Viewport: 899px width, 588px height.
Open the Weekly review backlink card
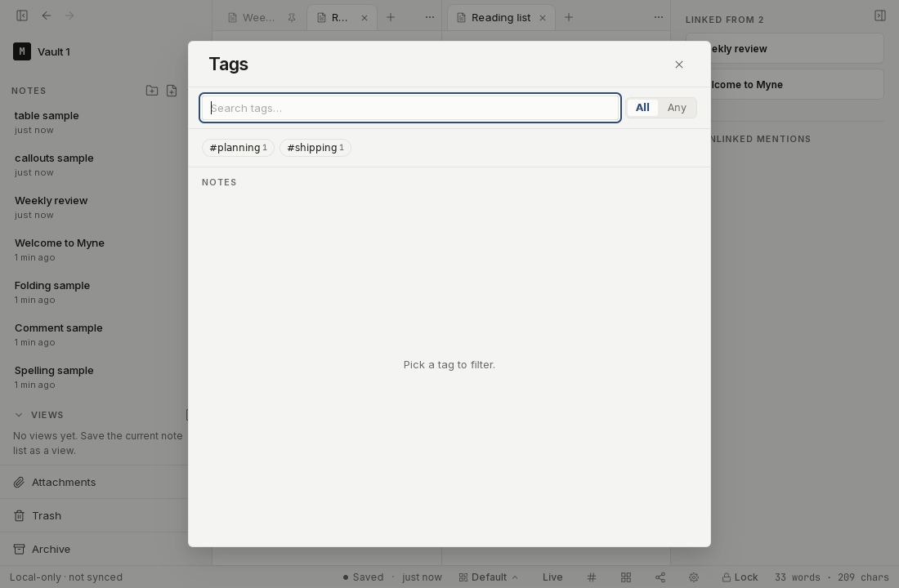(x=797, y=49)
